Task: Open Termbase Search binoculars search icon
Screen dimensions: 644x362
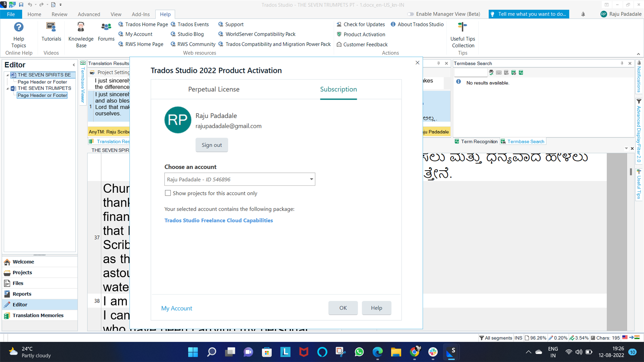Action: tap(491, 72)
